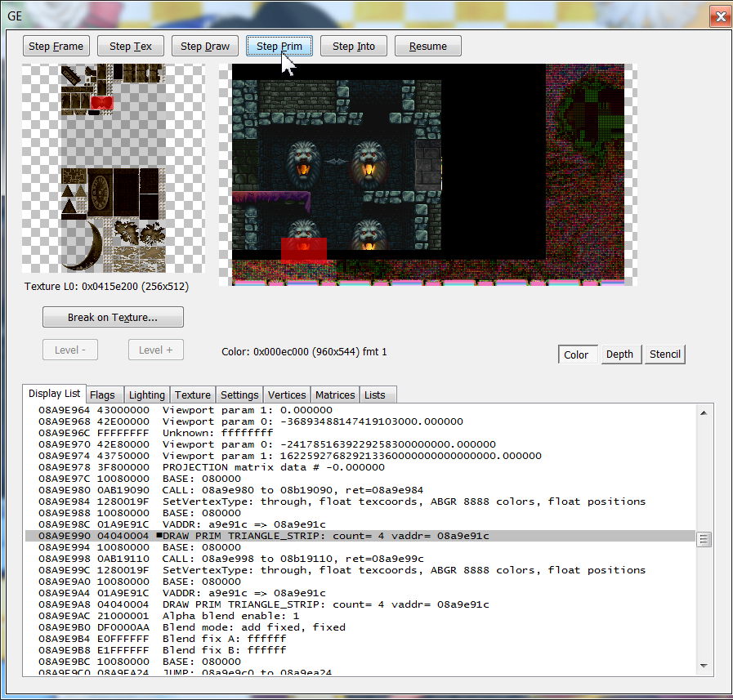This screenshot has height=700, width=733.
Task: Open the Break on Texture dialog
Action: 113,317
